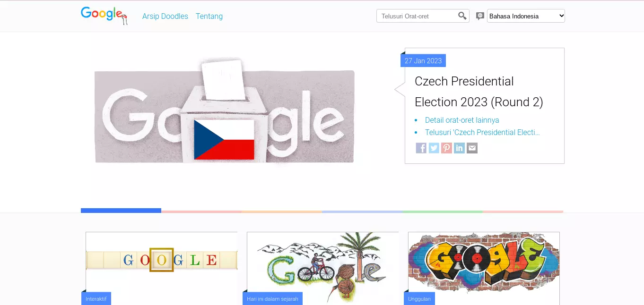Open Arsip Doodles page
Screen dimensions: 644x305
tap(165, 17)
